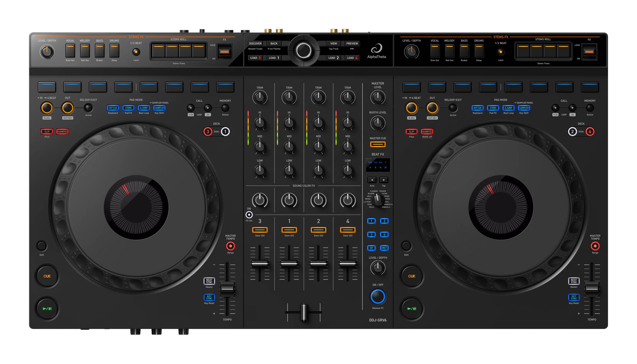Viewport: 637px width, 364px height.
Task: Click the left deck CUE button
Action: click(x=47, y=276)
